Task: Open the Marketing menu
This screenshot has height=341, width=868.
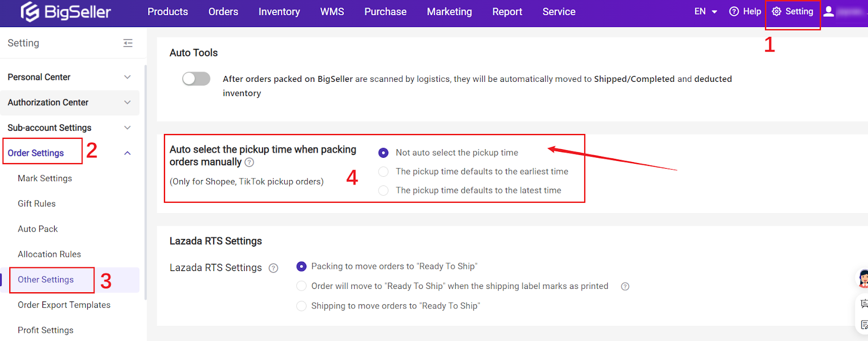Action: tap(449, 11)
